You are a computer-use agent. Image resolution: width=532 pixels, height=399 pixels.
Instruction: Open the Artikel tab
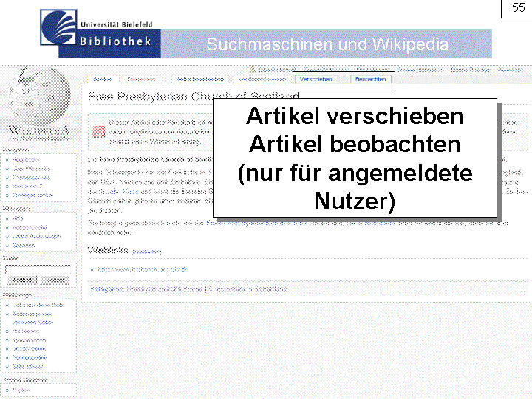tap(103, 79)
